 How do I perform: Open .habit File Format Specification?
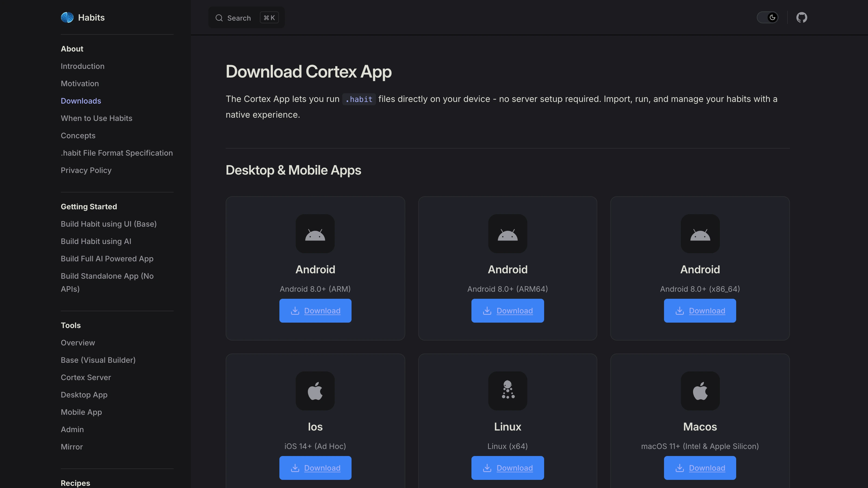pyautogui.click(x=117, y=153)
